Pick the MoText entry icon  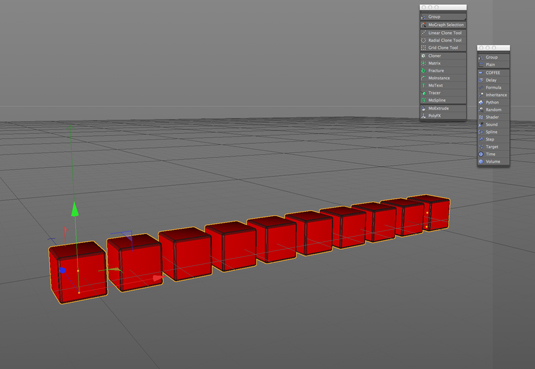pos(423,85)
